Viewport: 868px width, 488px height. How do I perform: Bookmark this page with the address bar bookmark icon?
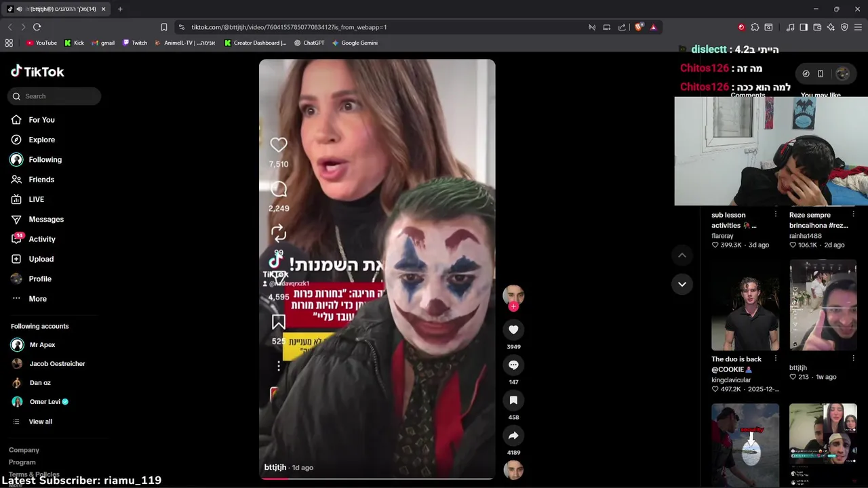point(163,27)
